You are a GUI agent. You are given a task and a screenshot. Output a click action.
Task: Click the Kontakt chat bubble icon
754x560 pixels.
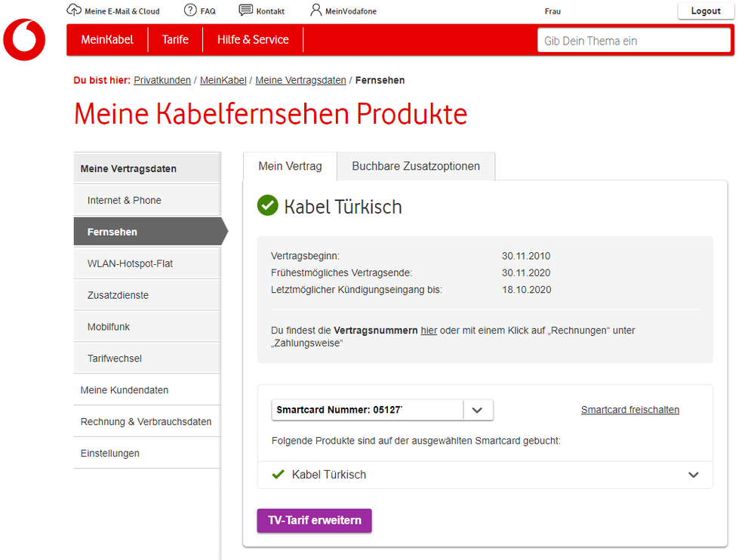click(x=246, y=10)
